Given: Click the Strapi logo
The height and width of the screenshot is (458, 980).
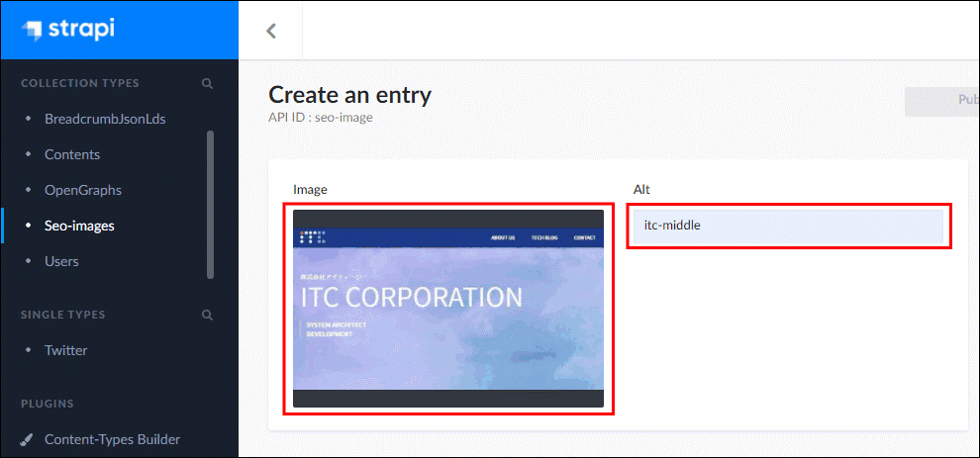Looking at the screenshot, I should [x=68, y=31].
